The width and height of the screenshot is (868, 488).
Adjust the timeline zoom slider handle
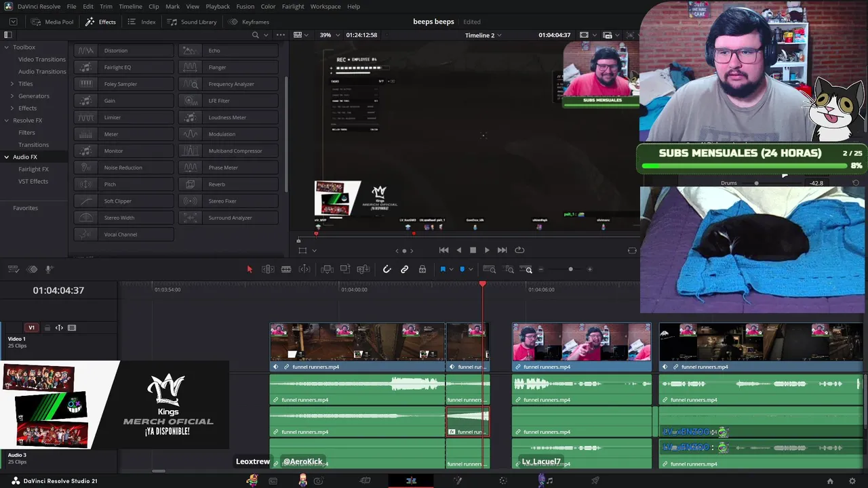coord(570,269)
